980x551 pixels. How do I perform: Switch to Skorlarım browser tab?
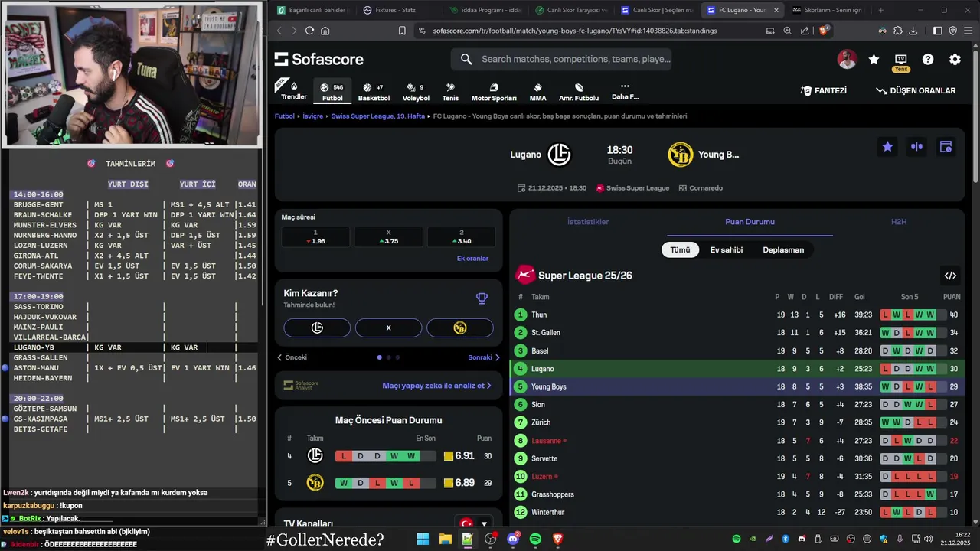click(x=827, y=10)
